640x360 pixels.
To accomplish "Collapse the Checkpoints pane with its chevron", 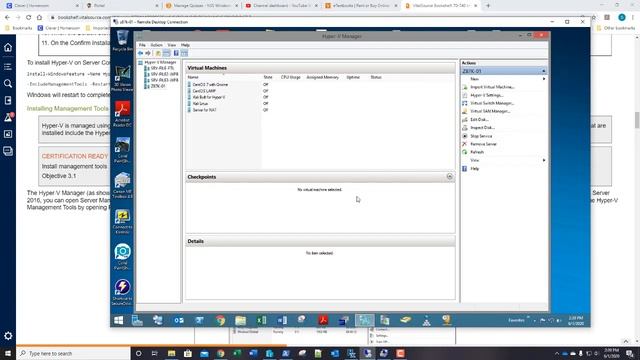I will (449, 177).
